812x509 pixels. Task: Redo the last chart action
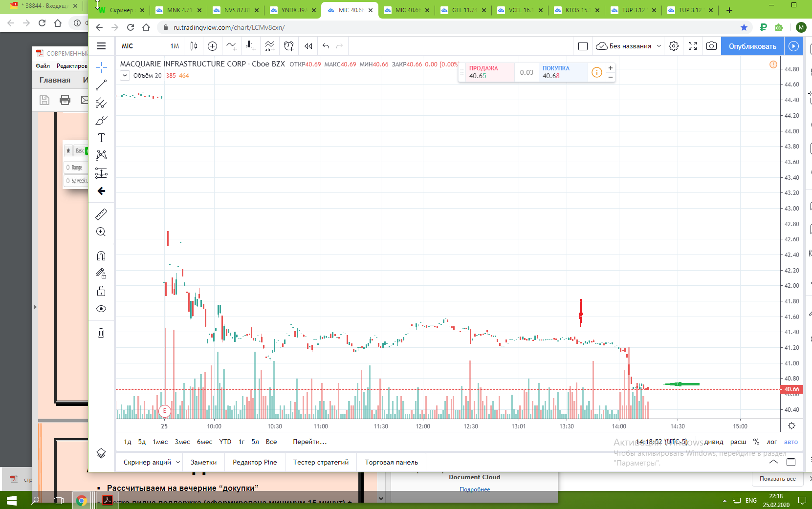[x=339, y=46]
